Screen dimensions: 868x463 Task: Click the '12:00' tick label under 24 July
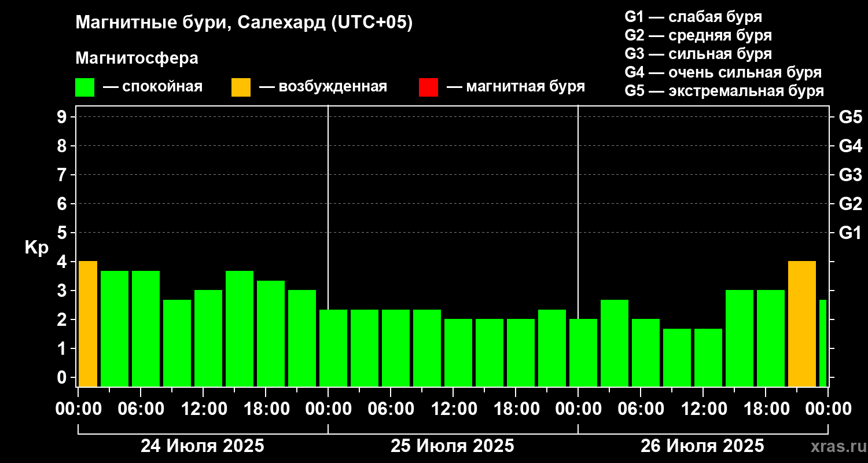203,409
